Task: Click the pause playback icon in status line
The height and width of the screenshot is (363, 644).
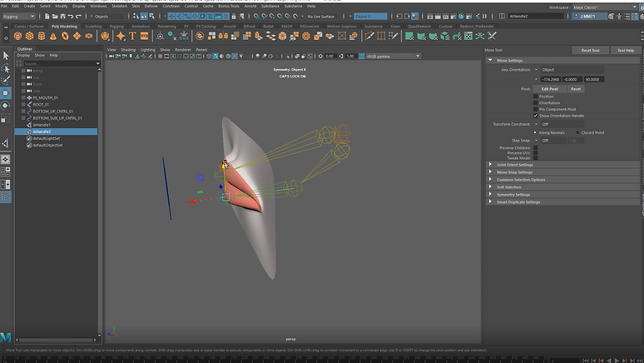Action: coord(485,17)
